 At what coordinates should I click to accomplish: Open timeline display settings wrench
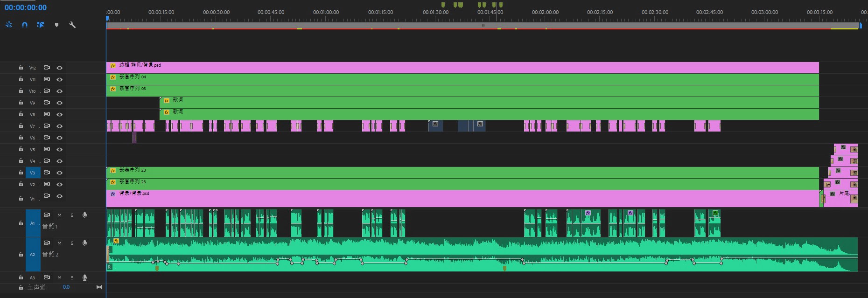click(x=72, y=25)
